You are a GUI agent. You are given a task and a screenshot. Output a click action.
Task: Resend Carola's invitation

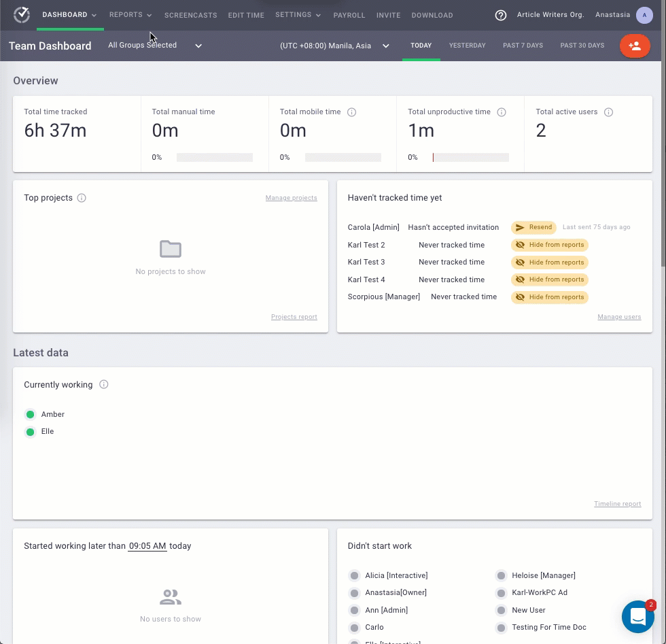(533, 227)
